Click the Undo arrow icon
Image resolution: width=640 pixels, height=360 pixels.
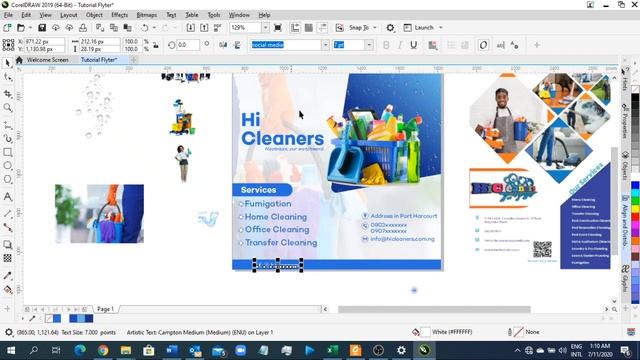pyautogui.click(x=144, y=28)
